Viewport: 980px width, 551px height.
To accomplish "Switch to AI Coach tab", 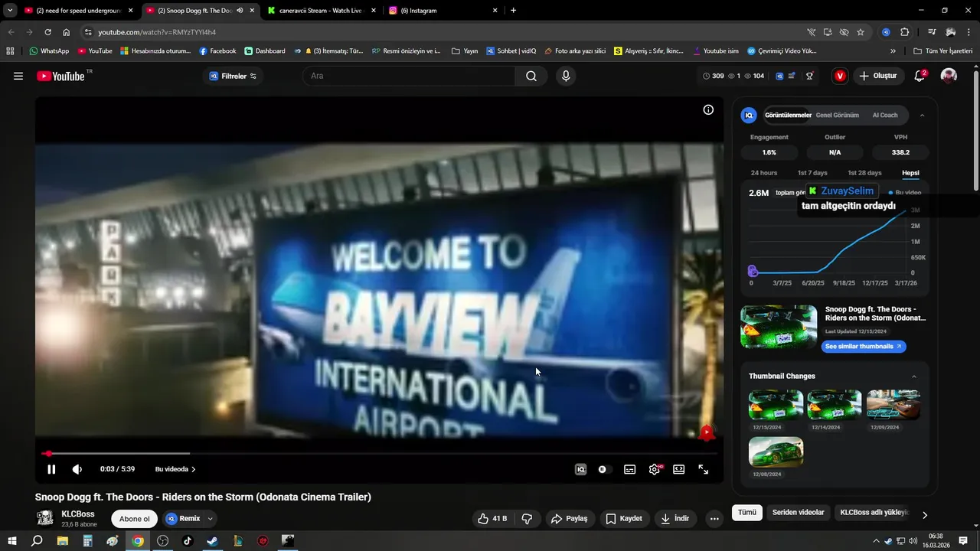I will tap(885, 115).
